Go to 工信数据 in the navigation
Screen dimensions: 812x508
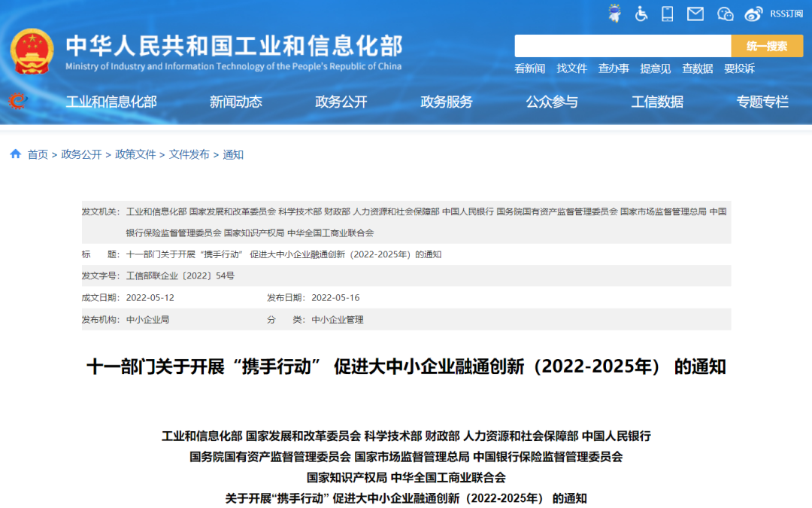657,102
